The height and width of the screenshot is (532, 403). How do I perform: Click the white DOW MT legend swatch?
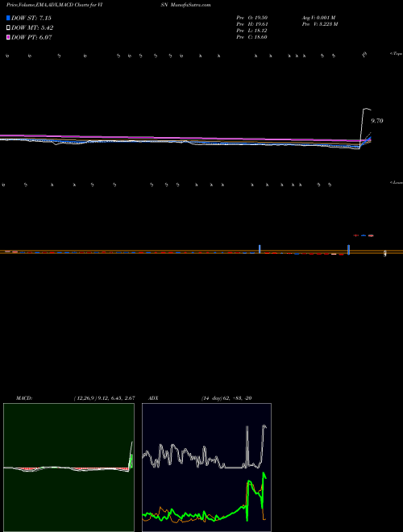coord(8,28)
